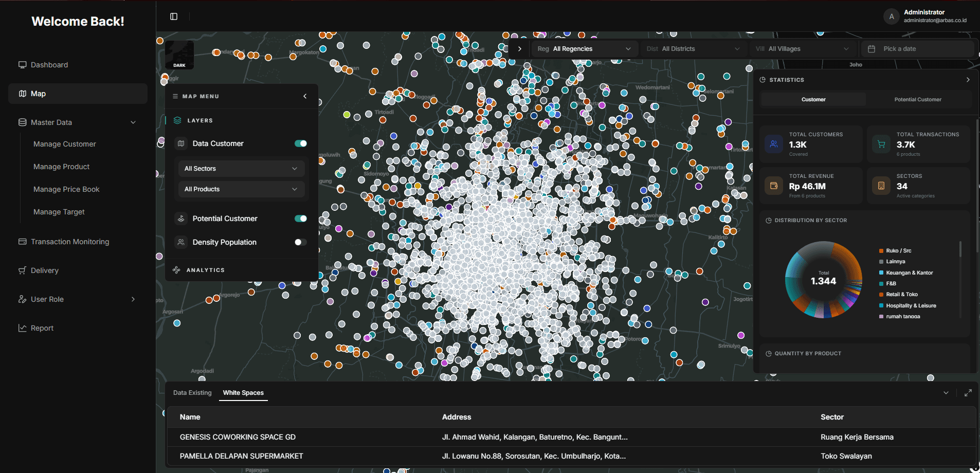Click the Dashboard monitor icon
Viewport: 980px width, 473px height.
[x=22, y=65]
